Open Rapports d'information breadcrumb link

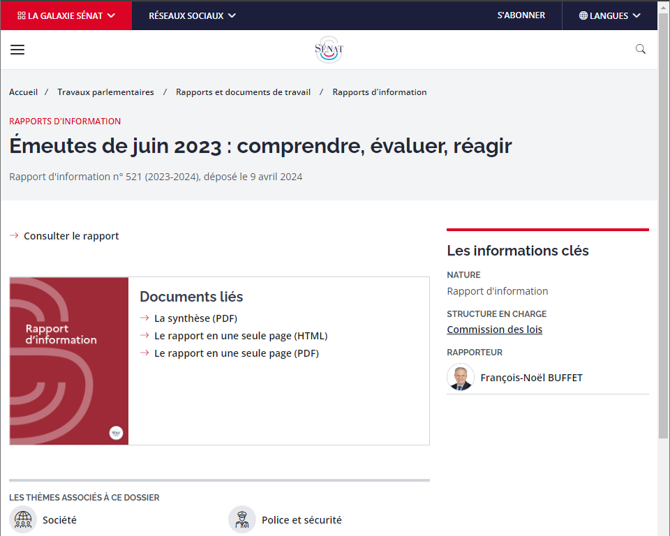[379, 92]
